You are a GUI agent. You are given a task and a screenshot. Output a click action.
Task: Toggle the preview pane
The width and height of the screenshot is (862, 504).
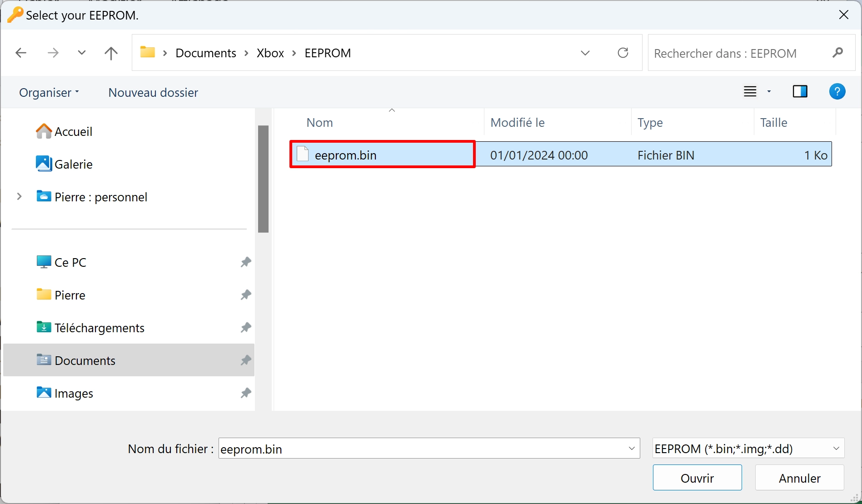[800, 91]
